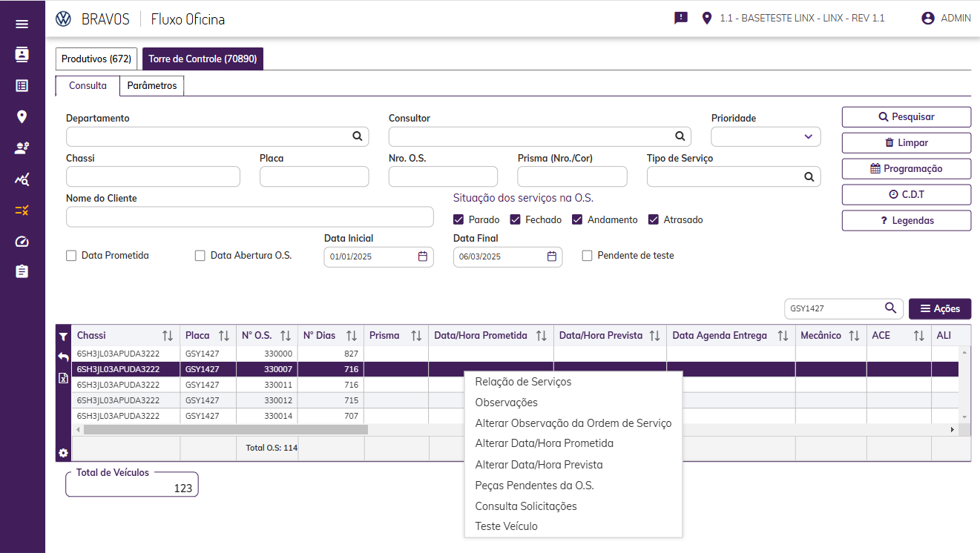Tick the Pendente de teste checkbox

[588, 256]
